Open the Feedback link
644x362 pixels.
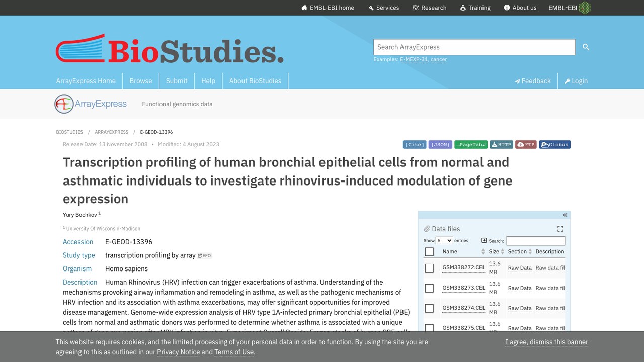click(533, 81)
